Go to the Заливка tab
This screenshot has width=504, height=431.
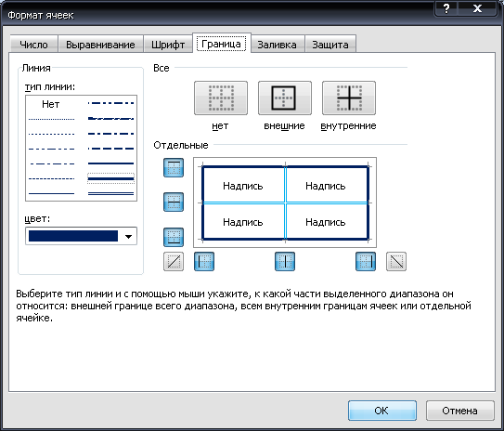point(278,45)
